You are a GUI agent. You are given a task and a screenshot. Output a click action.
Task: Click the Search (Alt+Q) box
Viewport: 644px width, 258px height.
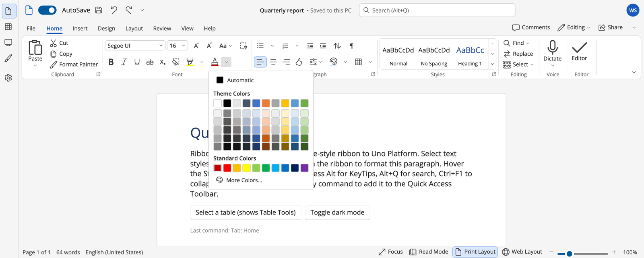click(x=437, y=10)
